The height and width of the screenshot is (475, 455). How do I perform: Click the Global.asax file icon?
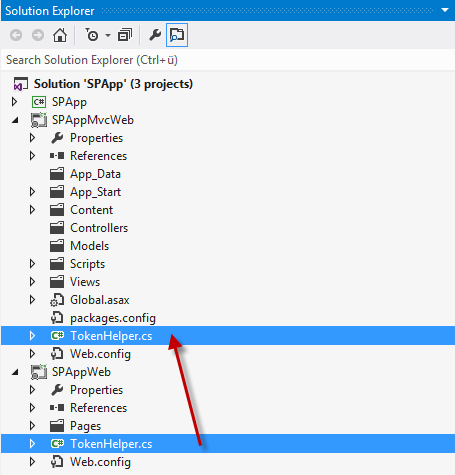[x=57, y=300]
